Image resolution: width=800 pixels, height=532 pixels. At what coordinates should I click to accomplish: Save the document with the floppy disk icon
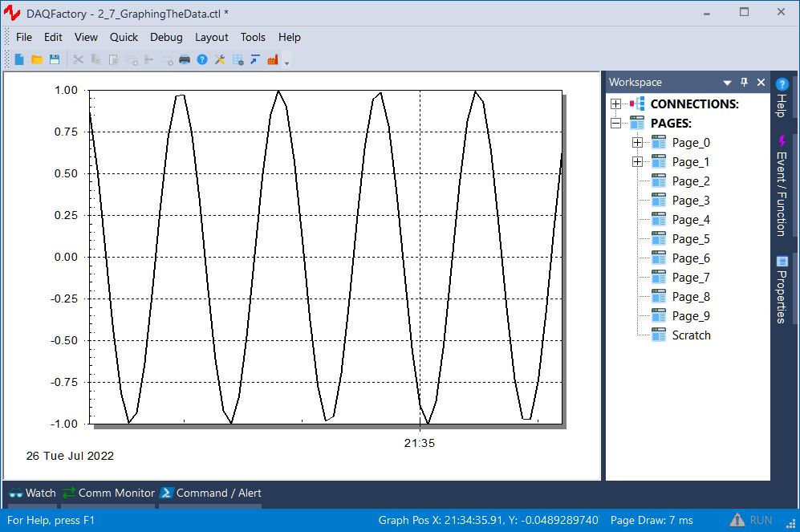click(x=55, y=59)
